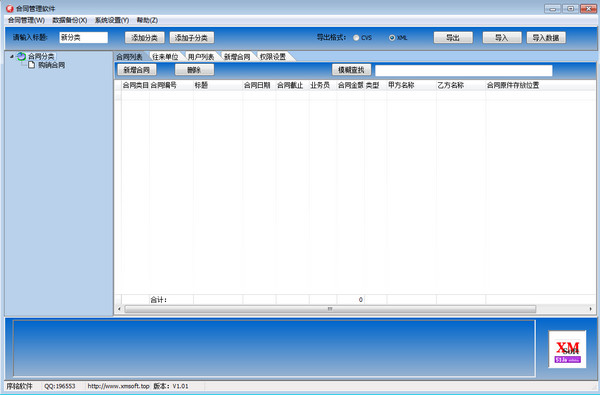Click the 新增合同 button above table

[137, 70]
